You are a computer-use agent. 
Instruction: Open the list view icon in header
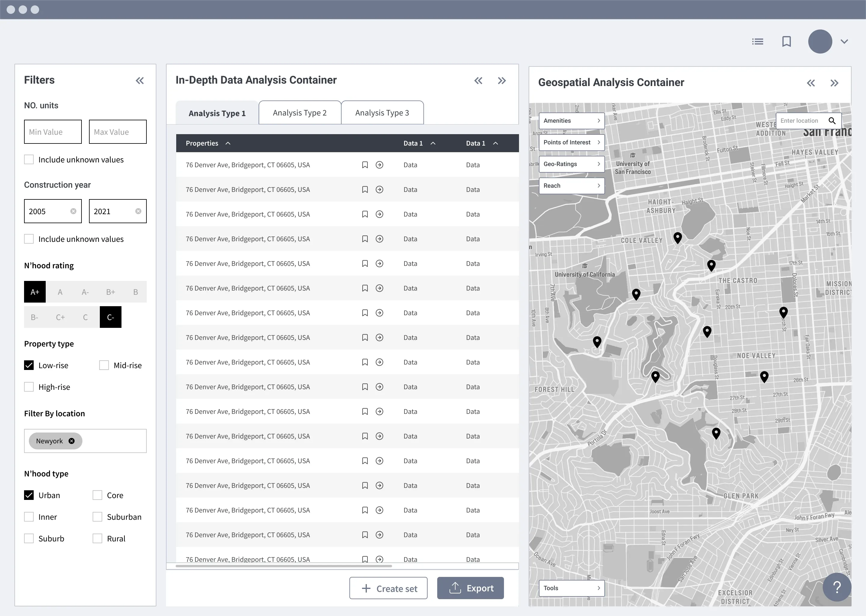click(757, 41)
